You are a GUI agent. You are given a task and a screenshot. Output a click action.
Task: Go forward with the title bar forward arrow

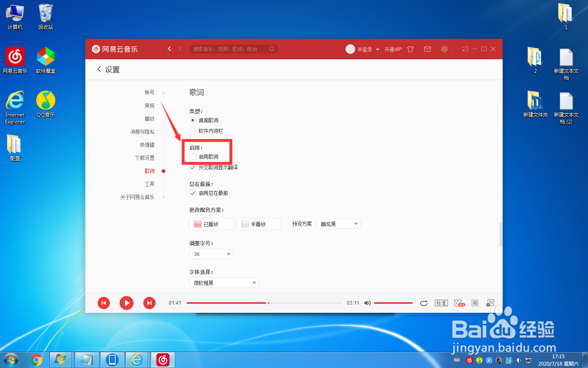click(x=180, y=49)
